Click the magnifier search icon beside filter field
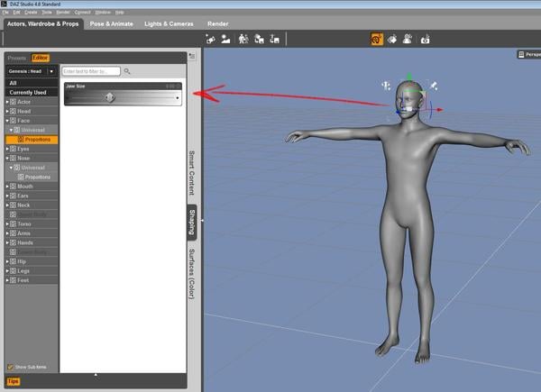 127,71
